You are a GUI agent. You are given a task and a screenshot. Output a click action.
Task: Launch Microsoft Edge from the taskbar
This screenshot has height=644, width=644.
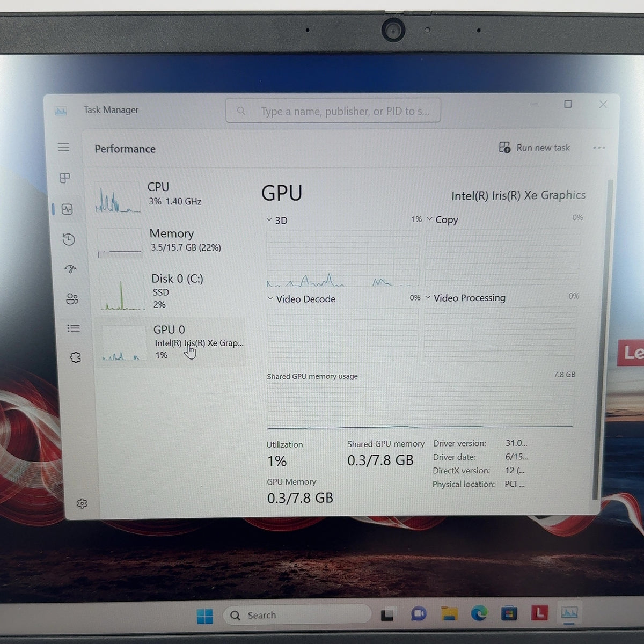479,613
